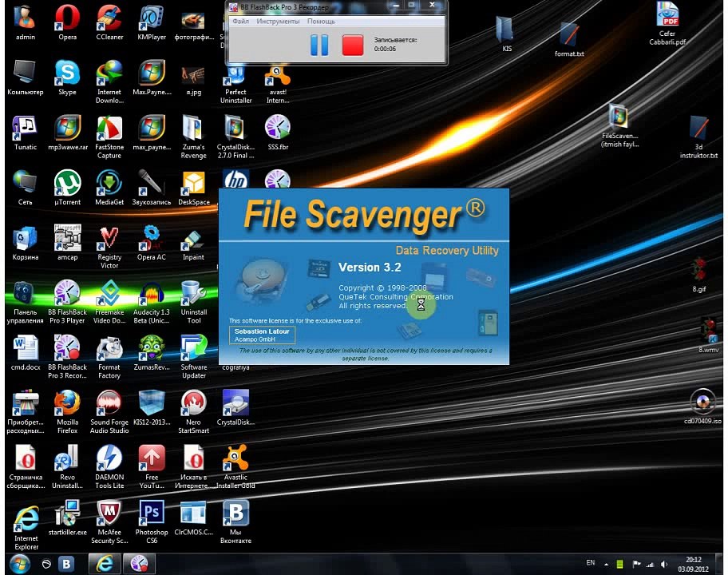Select the MediaGet desktop shortcut
The width and height of the screenshot is (728, 575).
click(109, 187)
